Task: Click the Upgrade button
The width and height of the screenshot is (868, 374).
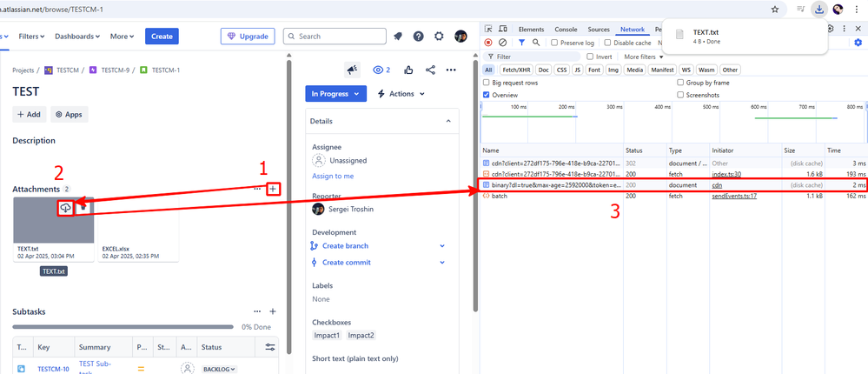Action: (248, 36)
